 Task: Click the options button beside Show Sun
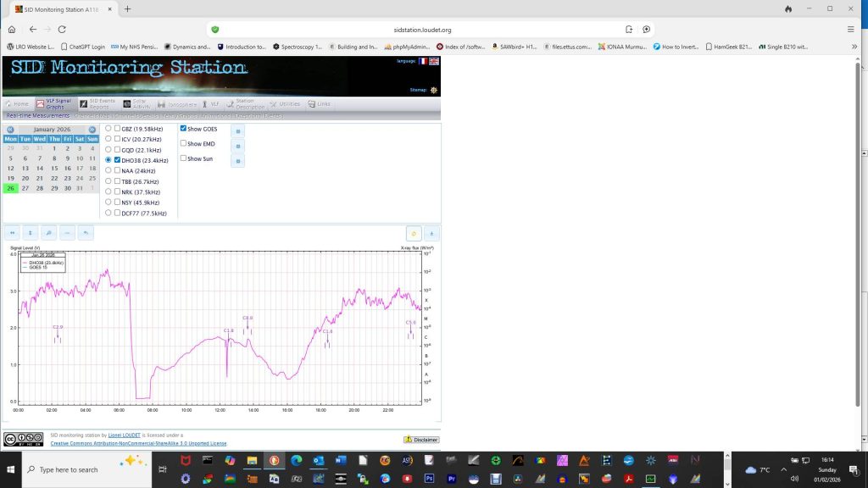[x=237, y=160]
